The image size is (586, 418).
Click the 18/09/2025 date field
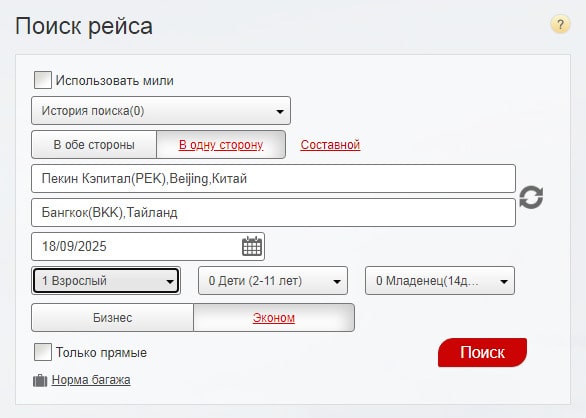point(148,246)
